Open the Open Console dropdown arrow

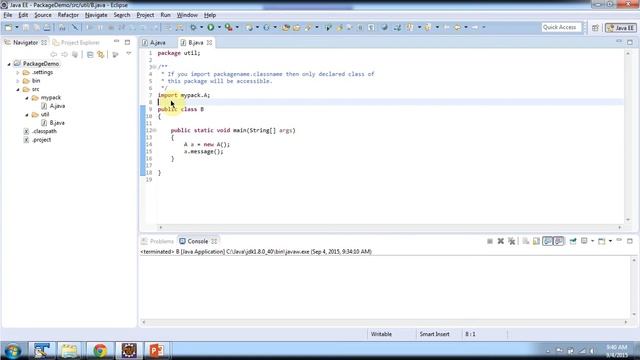coord(610,241)
